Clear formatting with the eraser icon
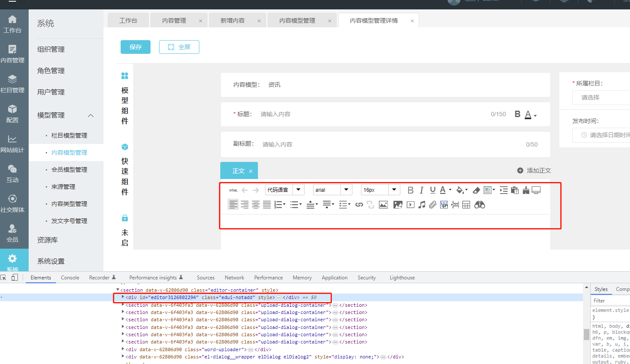The height and width of the screenshot is (364, 630). (x=476, y=190)
